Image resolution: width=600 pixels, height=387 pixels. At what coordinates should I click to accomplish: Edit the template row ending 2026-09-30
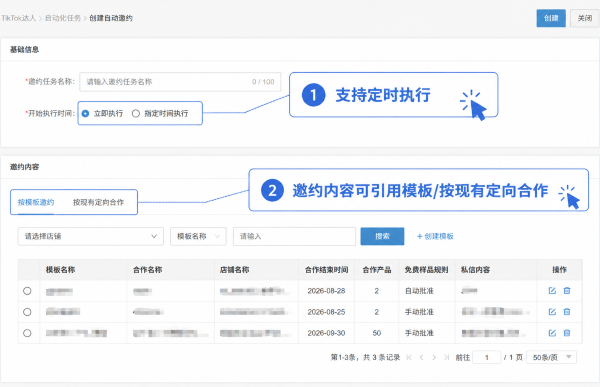[x=552, y=333]
